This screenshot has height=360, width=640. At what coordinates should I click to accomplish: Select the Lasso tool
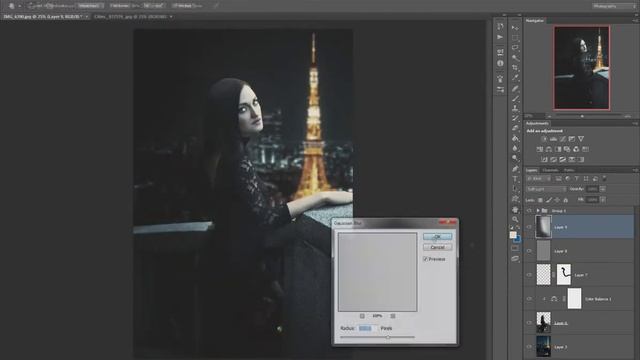pos(516,48)
